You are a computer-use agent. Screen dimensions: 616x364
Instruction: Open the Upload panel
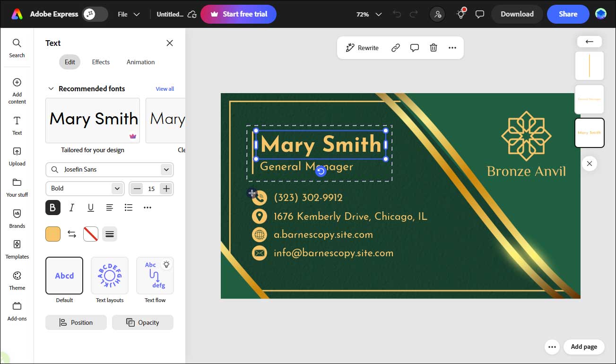coord(17,157)
